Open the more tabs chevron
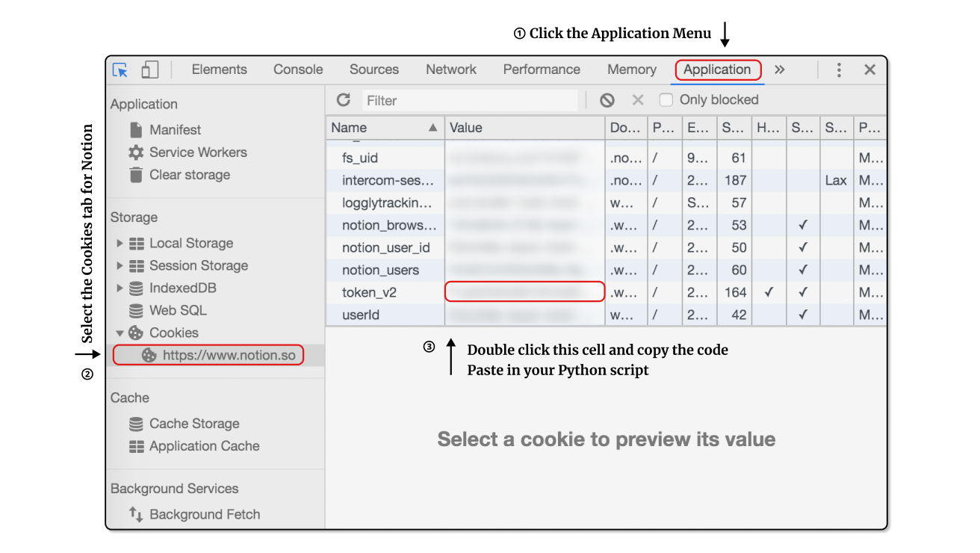This screenshot has width=980, height=553. click(x=779, y=69)
